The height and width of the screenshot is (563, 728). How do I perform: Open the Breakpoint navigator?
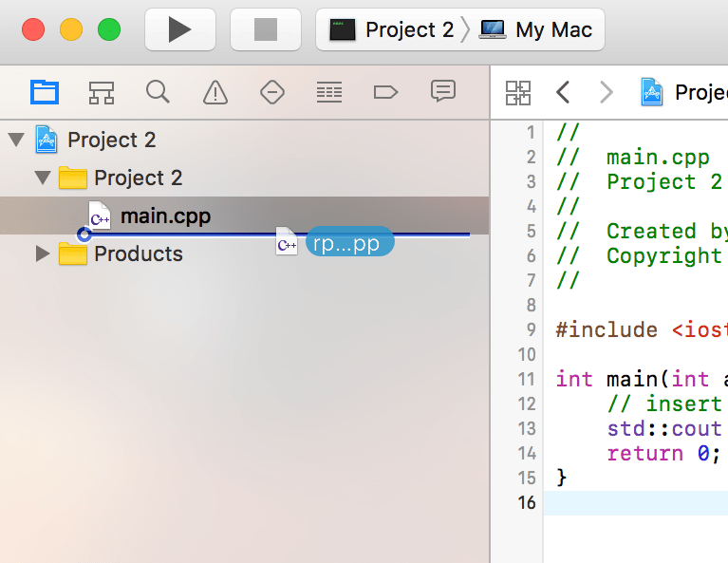385,92
